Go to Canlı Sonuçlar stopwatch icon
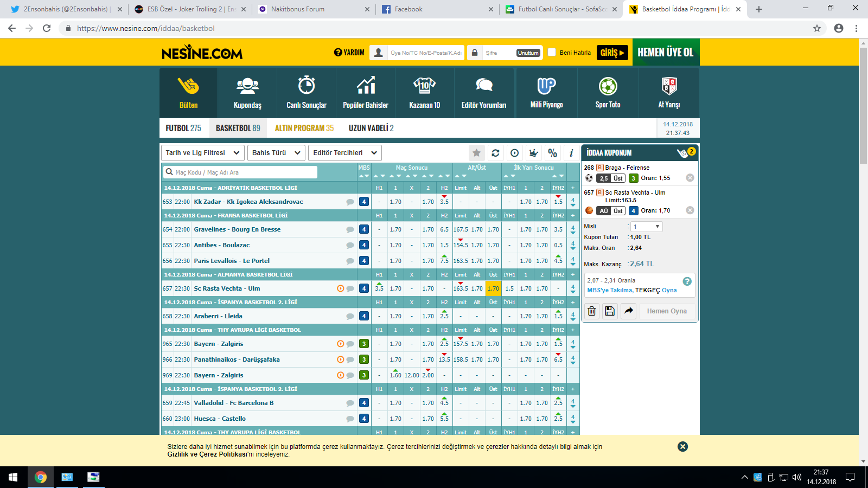 click(x=307, y=85)
